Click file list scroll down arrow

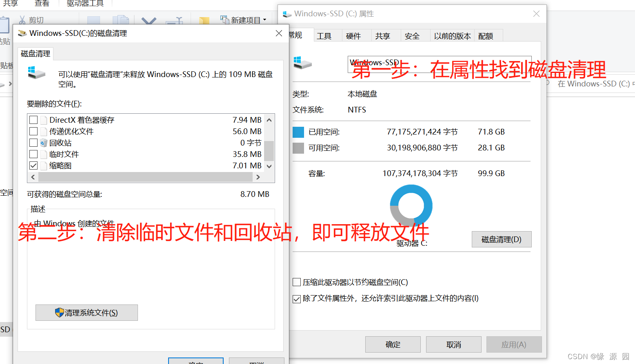[x=269, y=166]
